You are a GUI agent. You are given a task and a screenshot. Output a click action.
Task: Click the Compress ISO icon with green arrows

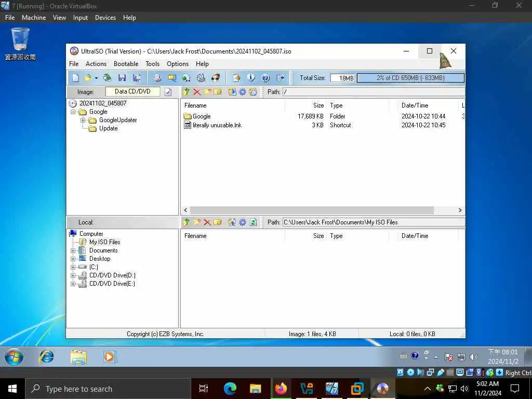coord(187,78)
